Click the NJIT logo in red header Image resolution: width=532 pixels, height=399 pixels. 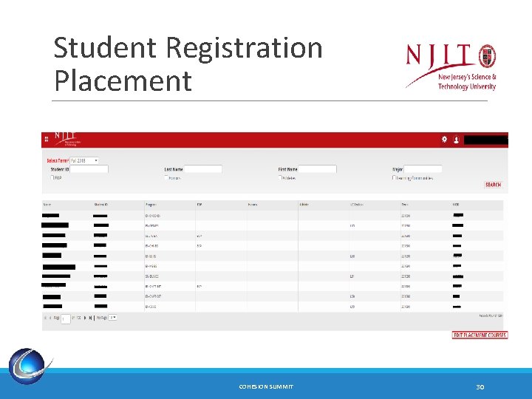point(67,139)
